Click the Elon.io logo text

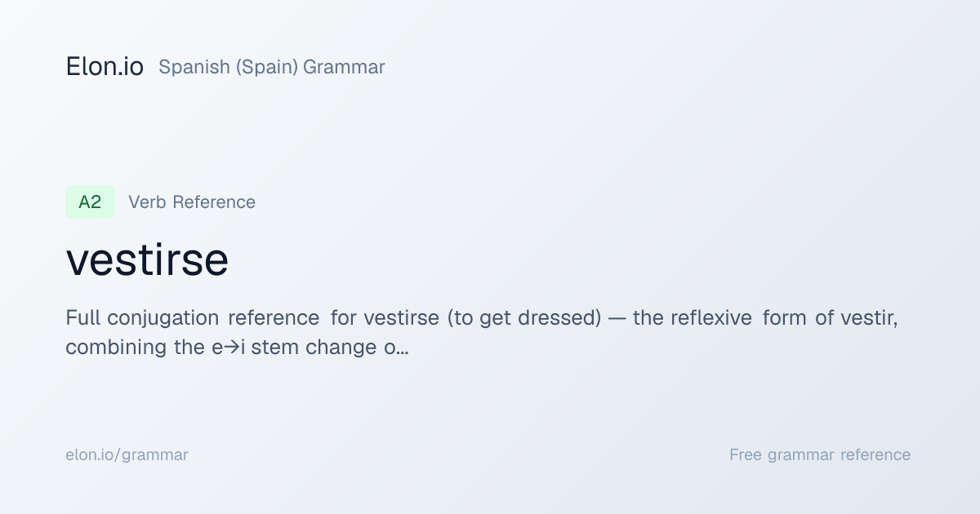point(105,67)
